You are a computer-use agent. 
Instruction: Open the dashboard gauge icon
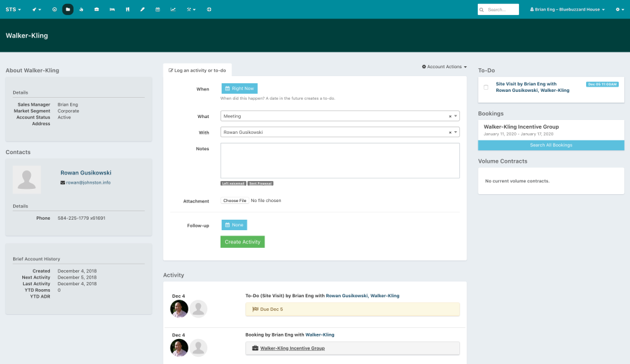point(54,9)
